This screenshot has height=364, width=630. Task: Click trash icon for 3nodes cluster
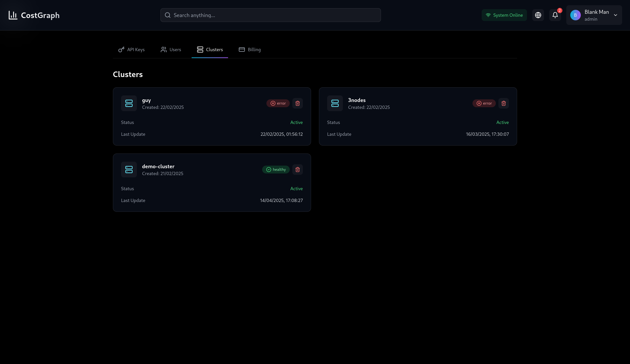pyautogui.click(x=503, y=103)
